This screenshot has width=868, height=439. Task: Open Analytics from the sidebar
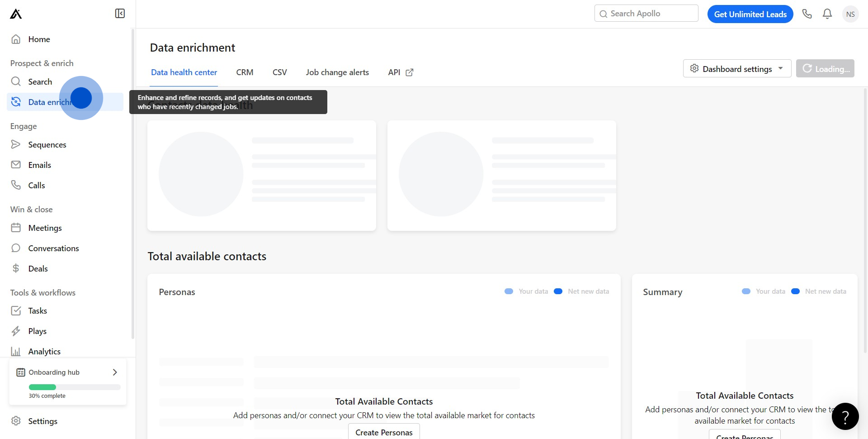click(x=44, y=352)
